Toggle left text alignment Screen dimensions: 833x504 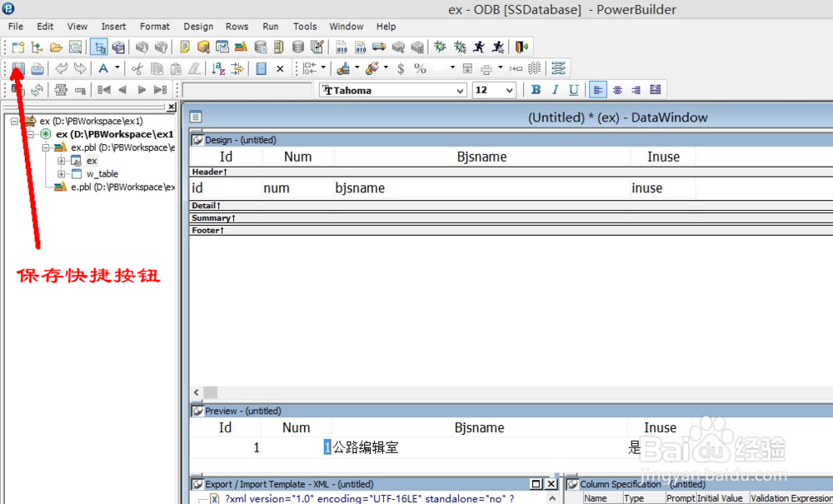point(597,90)
